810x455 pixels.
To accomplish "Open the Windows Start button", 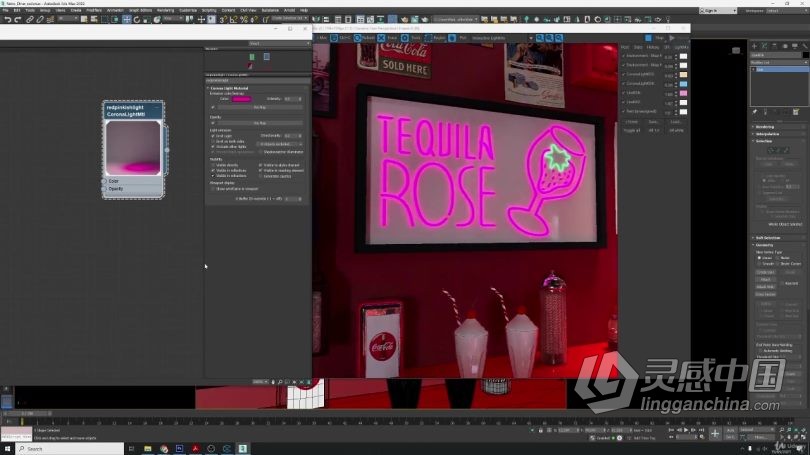I will (x=7, y=449).
